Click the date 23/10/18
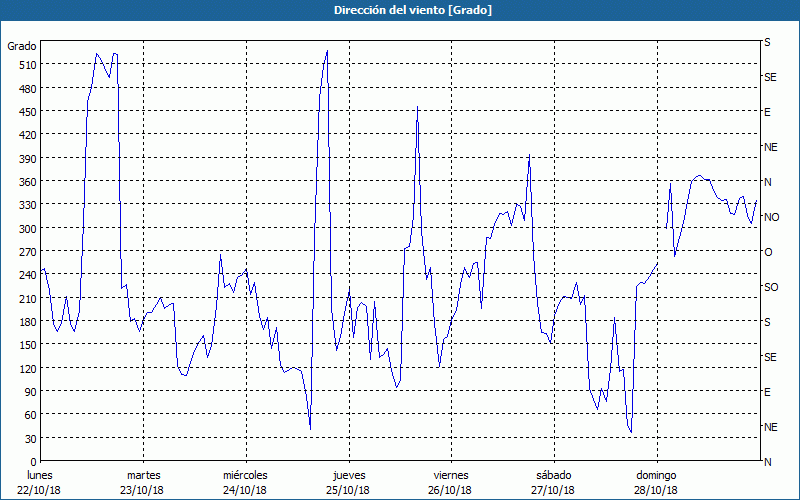The height and width of the screenshot is (500, 800). pyautogui.click(x=142, y=490)
